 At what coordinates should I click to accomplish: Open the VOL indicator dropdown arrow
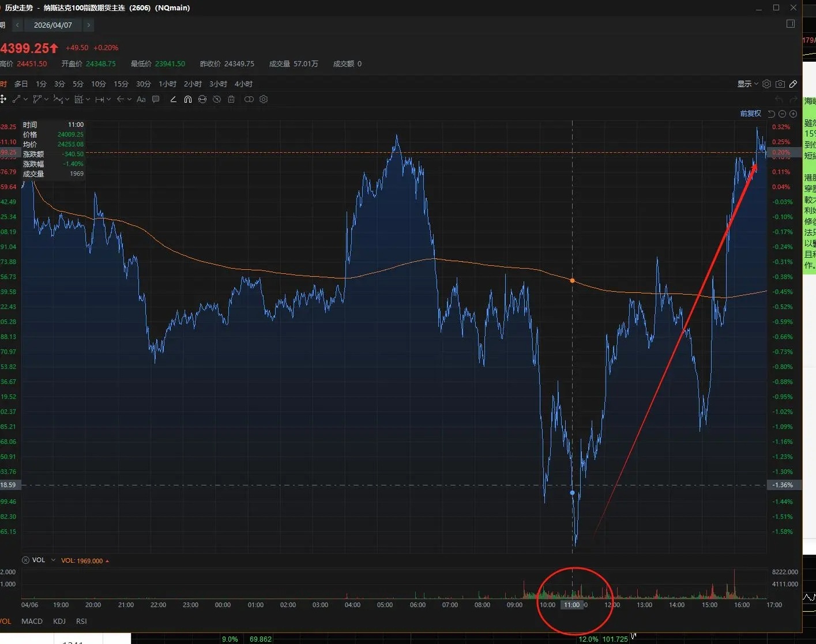(53, 560)
